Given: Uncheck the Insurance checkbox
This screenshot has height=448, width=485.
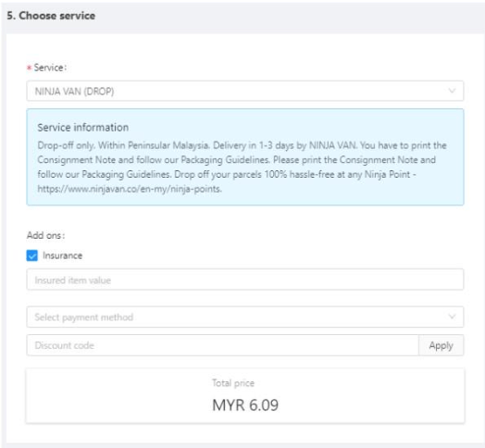Looking at the screenshot, I should coord(31,255).
